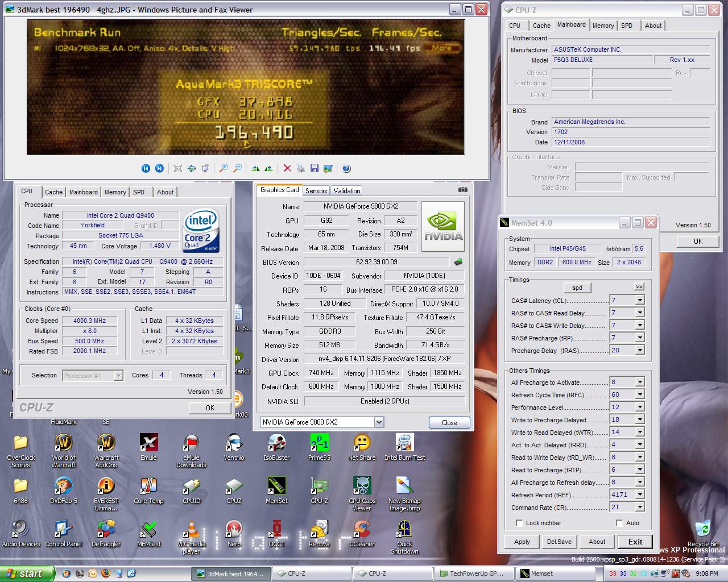
Task: Go to next image in Picture Viewer
Action: coord(159,168)
